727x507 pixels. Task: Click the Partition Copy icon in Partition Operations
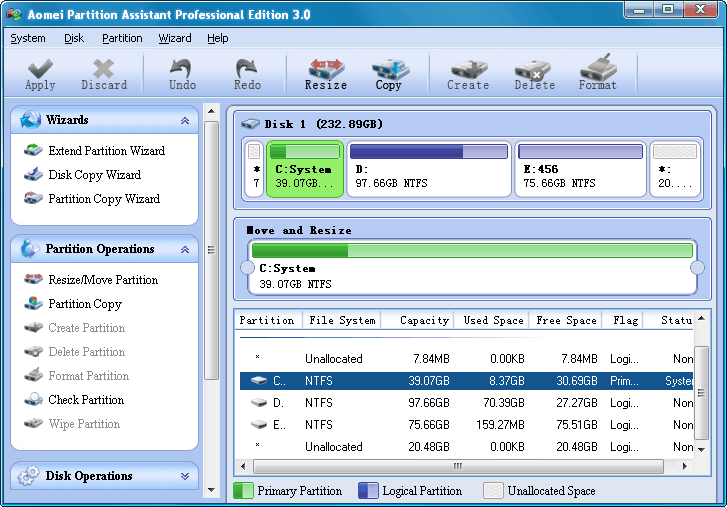33,303
